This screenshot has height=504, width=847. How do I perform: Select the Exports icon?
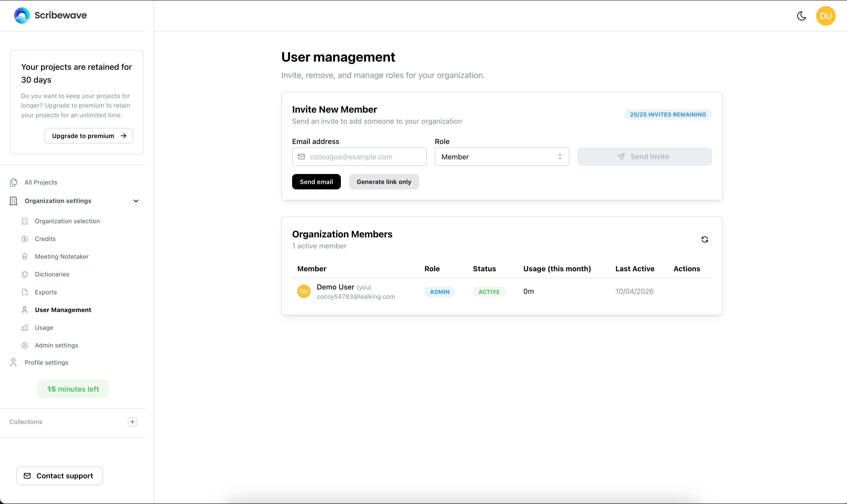point(25,292)
